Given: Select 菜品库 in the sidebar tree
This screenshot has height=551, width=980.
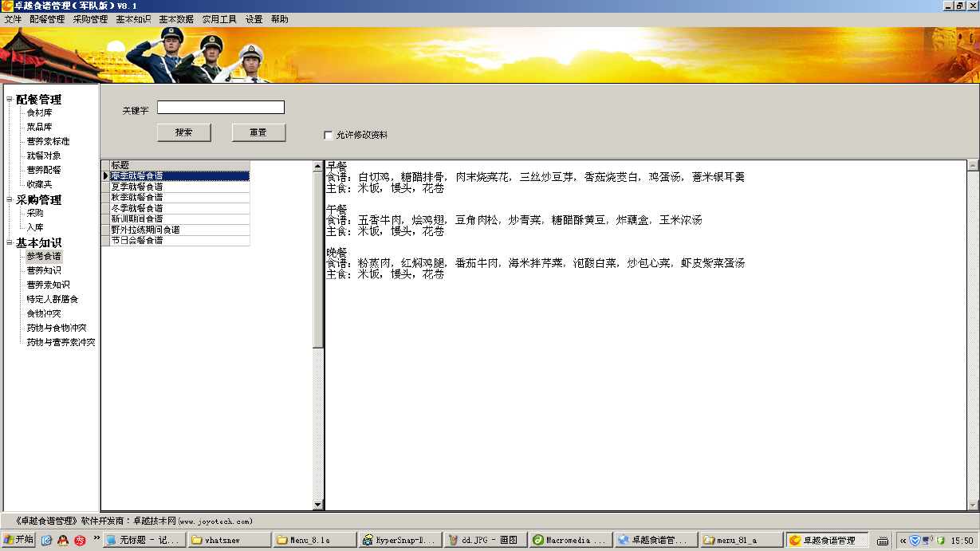Looking at the screenshot, I should (x=39, y=128).
